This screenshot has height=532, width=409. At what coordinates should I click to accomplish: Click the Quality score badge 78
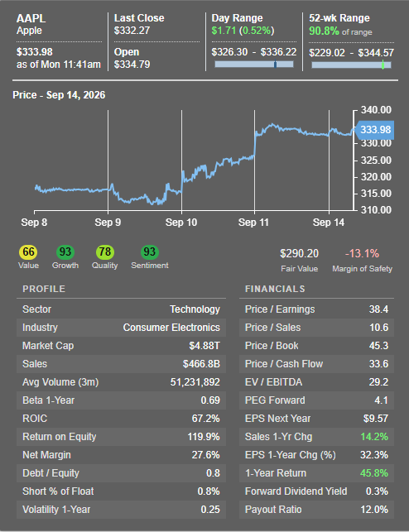(105, 252)
